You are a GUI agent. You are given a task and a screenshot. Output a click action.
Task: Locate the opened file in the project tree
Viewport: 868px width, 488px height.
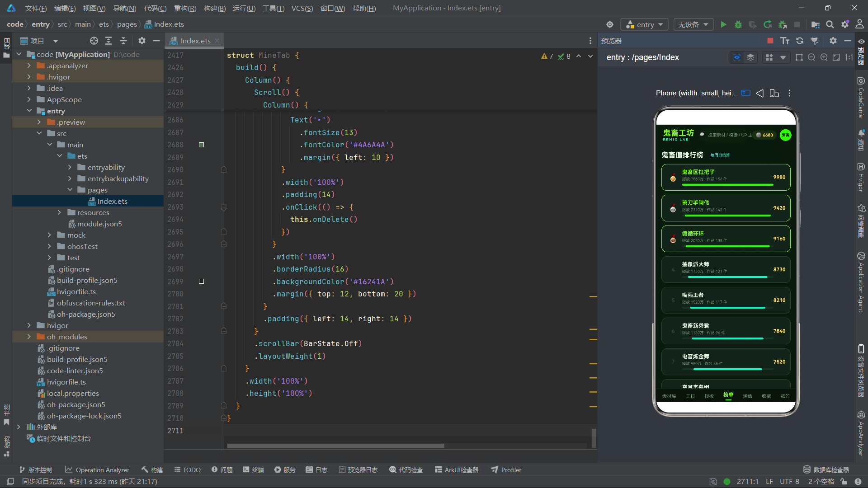click(x=94, y=41)
